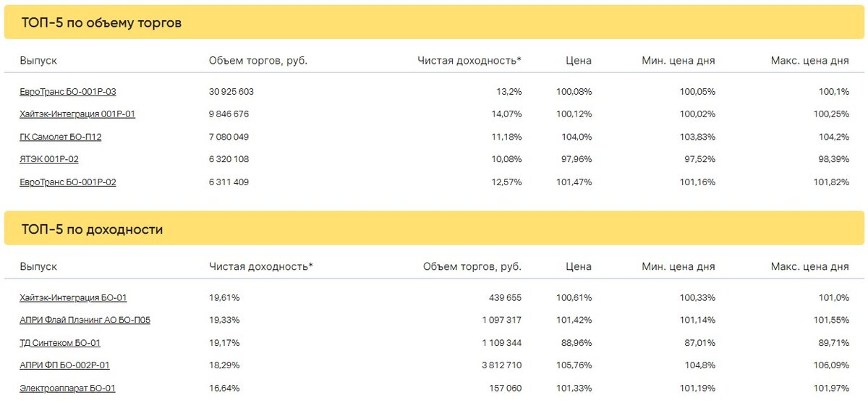This screenshot has width=868, height=403.
Task: Open the ТД Синтеком БО-01 link
Action: [60, 343]
